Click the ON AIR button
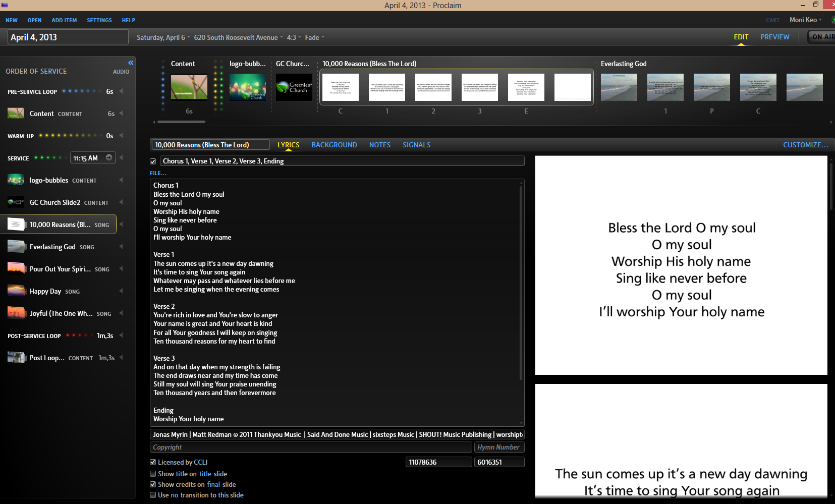This screenshot has height=504, width=835. click(822, 37)
